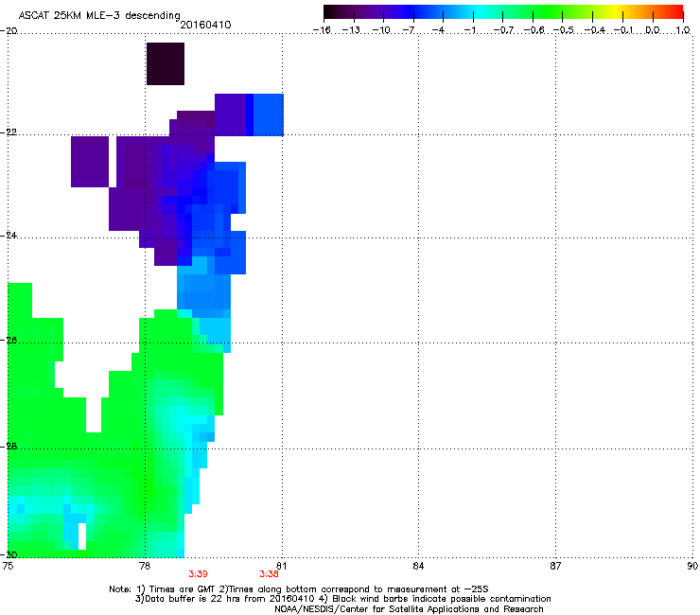Click the date stamp 20160410 beside the plot title
This screenshot has height=615, width=700.
pyautogui.click(x=205, y=25)
